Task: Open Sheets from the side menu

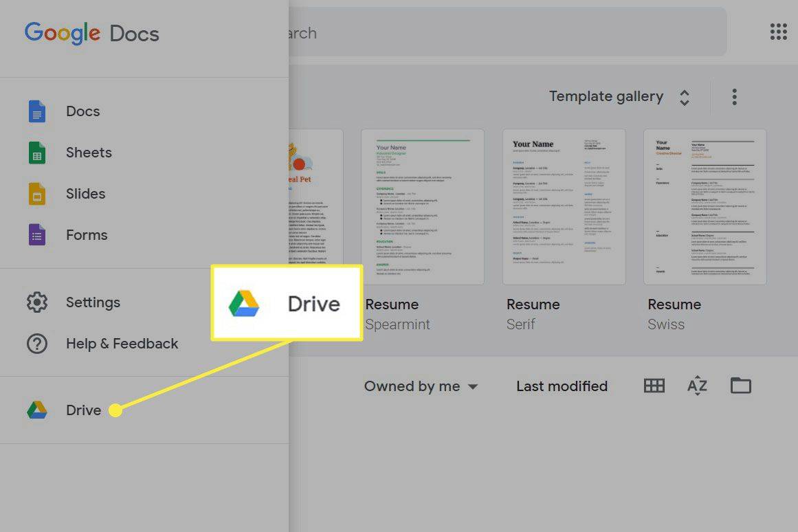Action: (144, 153)
